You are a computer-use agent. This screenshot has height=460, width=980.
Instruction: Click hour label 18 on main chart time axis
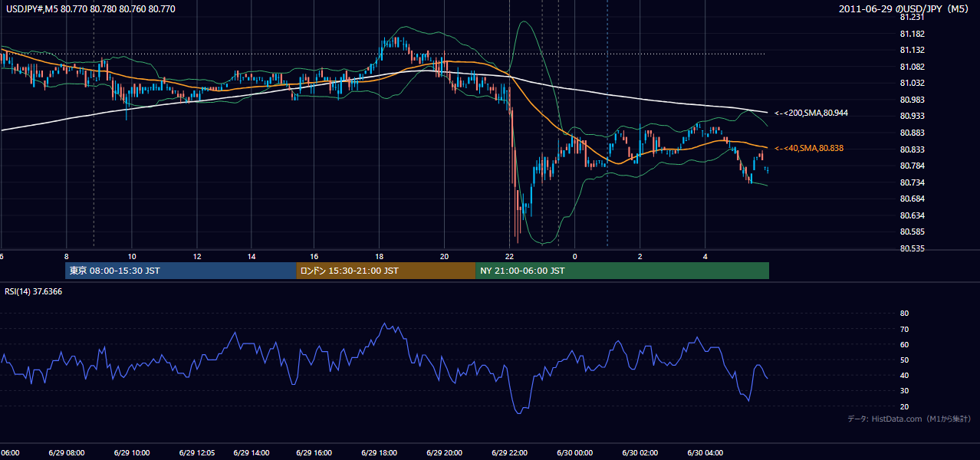pos(379,256)
